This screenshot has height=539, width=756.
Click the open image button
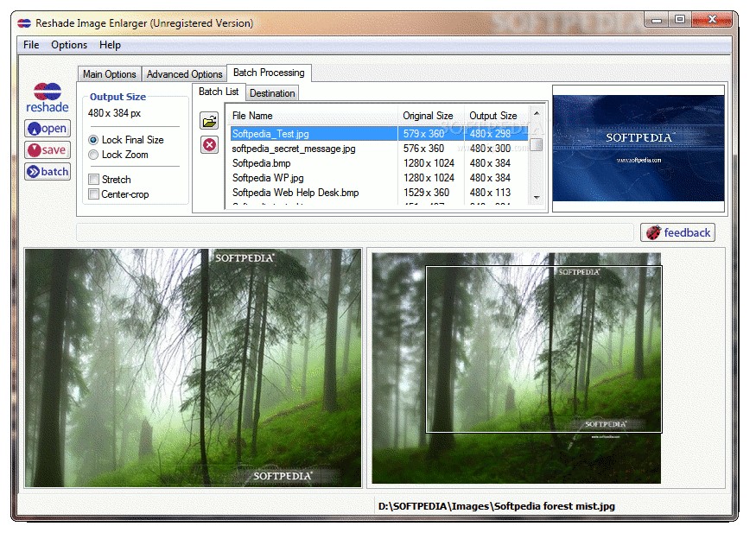(x=48, y=129)
